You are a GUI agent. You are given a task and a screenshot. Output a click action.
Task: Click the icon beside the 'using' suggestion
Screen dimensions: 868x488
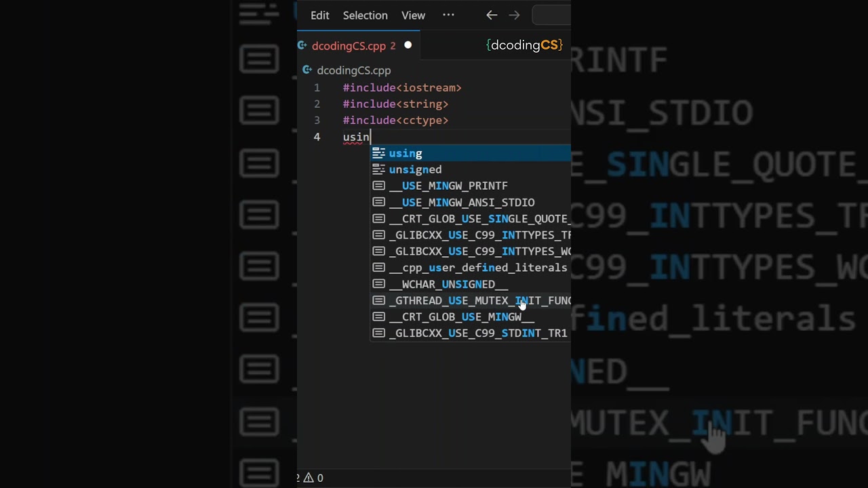coord(378,153)
